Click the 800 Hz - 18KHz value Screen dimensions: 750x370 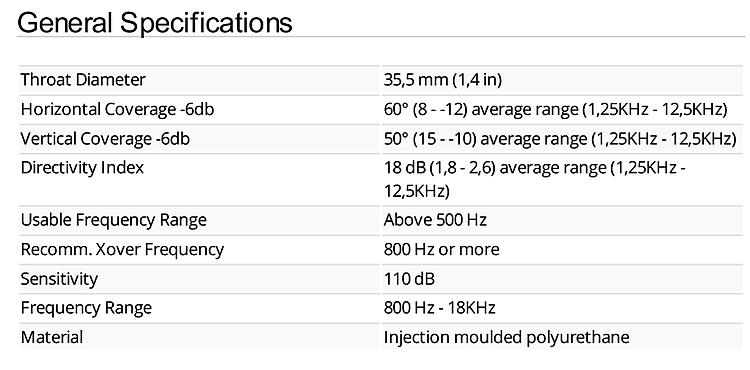439,308
